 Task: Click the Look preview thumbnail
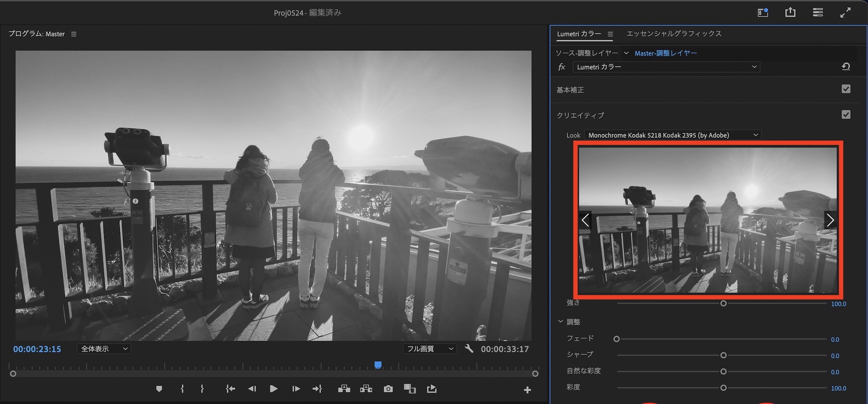[x=707, y=220]
